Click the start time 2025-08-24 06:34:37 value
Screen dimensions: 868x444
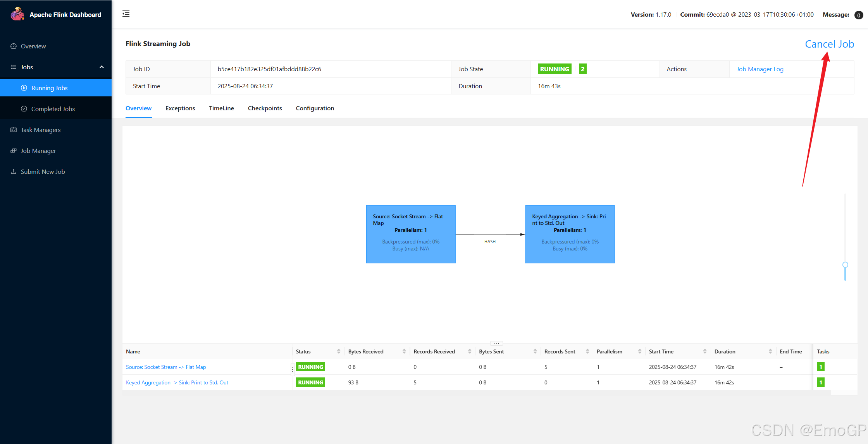click(245, 86)
